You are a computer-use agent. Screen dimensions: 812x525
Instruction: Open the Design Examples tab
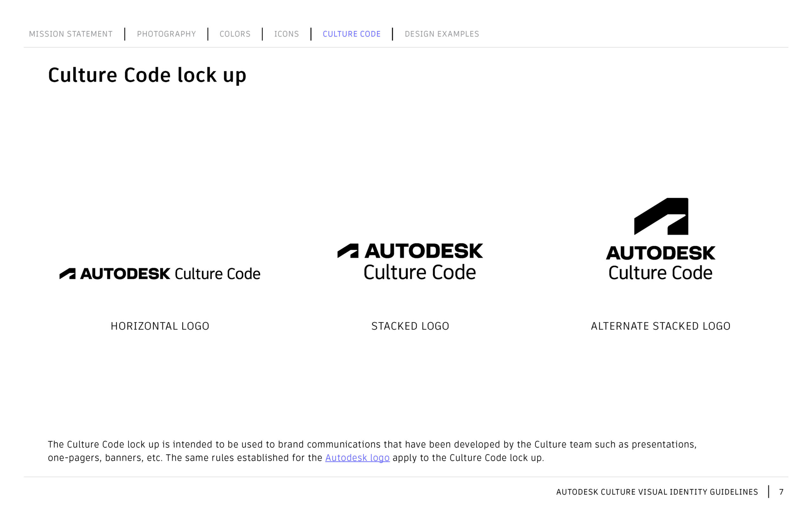coord(442,34)
